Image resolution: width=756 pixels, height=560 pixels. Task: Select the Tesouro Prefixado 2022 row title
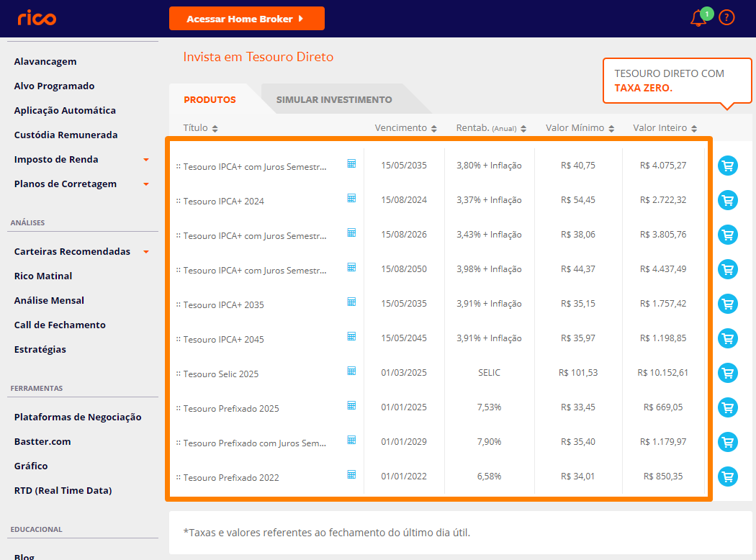[230, 477]
